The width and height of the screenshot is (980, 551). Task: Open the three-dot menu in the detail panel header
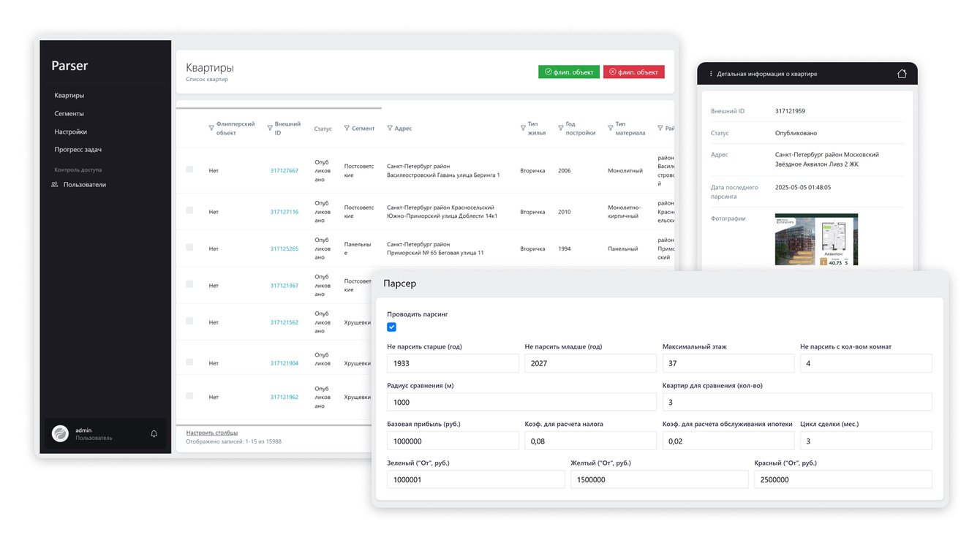[711, 74]
